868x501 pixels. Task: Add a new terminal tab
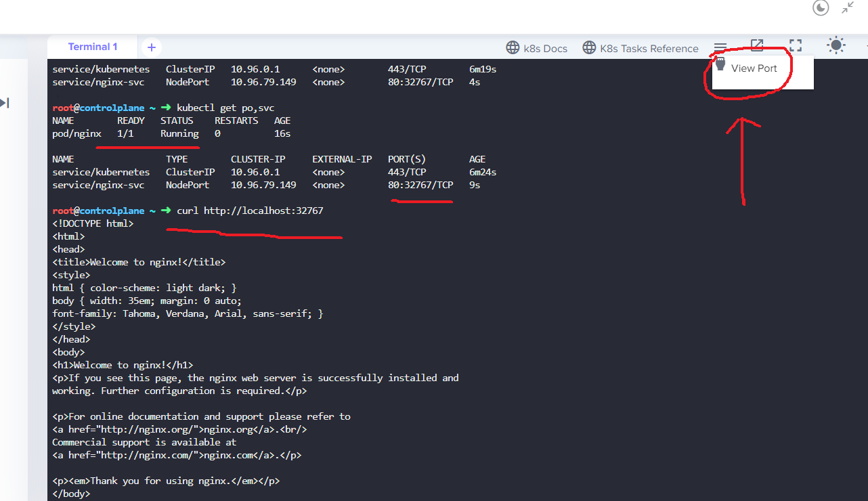(x=152, y=47)
